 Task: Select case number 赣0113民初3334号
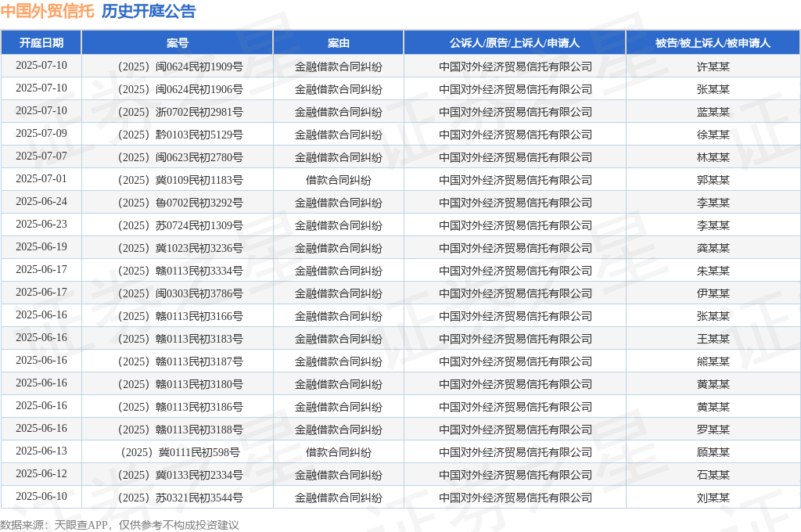[199, 271]
